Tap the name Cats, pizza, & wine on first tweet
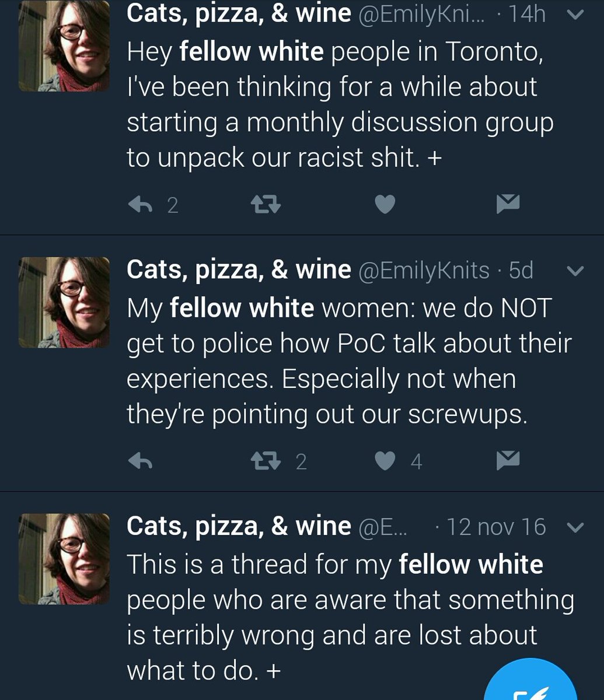The height and width of the screenshot is (700, 604). pos(239,14)
